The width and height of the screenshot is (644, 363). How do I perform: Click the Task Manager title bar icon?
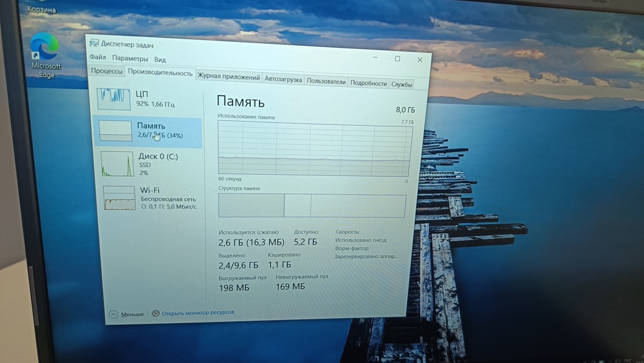(94, 43)
